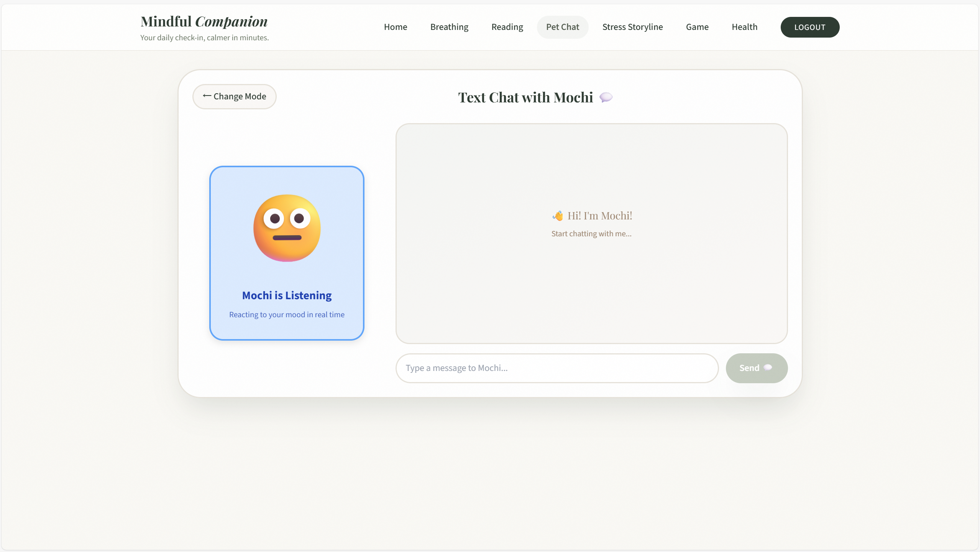Click the Mochi is Listening card heading
The height and width of the screenshot is (552, 980).
(287, 295)
